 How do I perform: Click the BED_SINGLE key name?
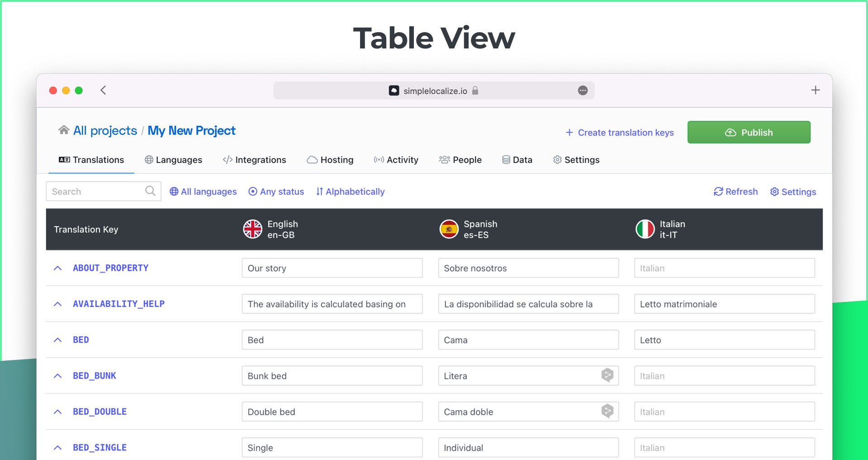click(100, 447)
